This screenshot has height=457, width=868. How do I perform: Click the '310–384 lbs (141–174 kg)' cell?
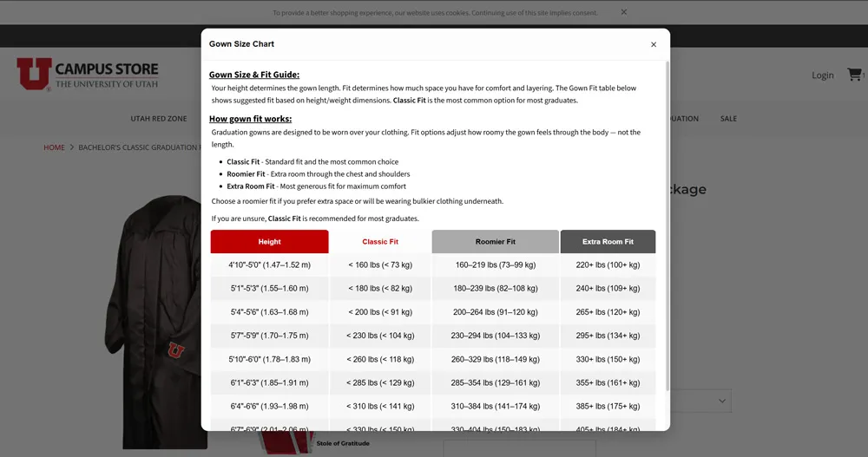tap(496, 406)
